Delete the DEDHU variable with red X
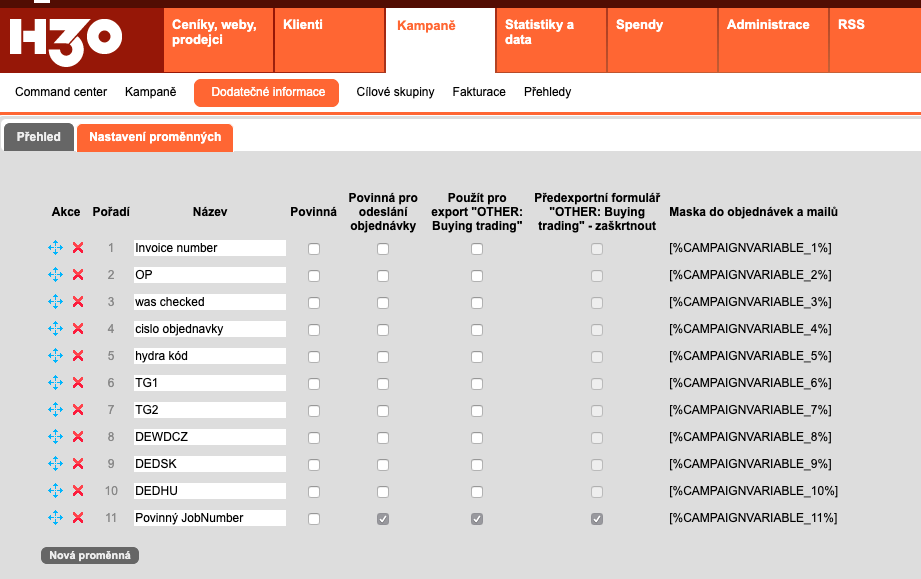 78,491
